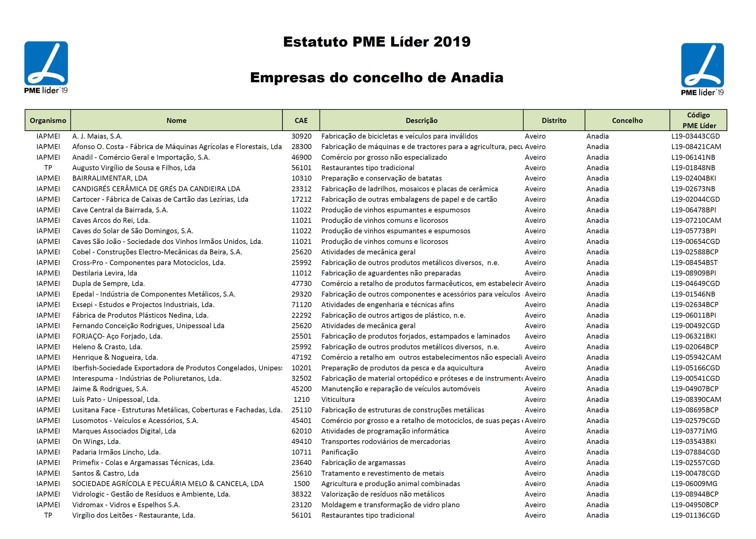Viewport: 756px width, 539px height.
Task: Select CAE code 1210 for Viticultura
Action: (x=301, y=399)
